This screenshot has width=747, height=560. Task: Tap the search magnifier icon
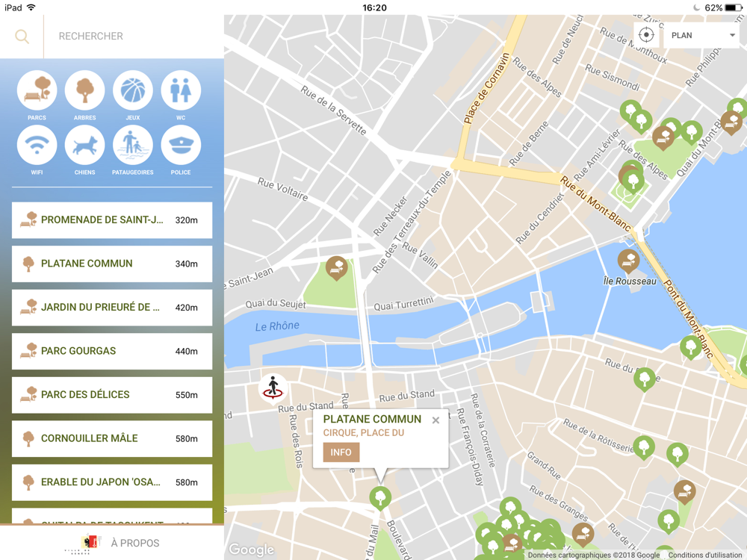(22, 36)
